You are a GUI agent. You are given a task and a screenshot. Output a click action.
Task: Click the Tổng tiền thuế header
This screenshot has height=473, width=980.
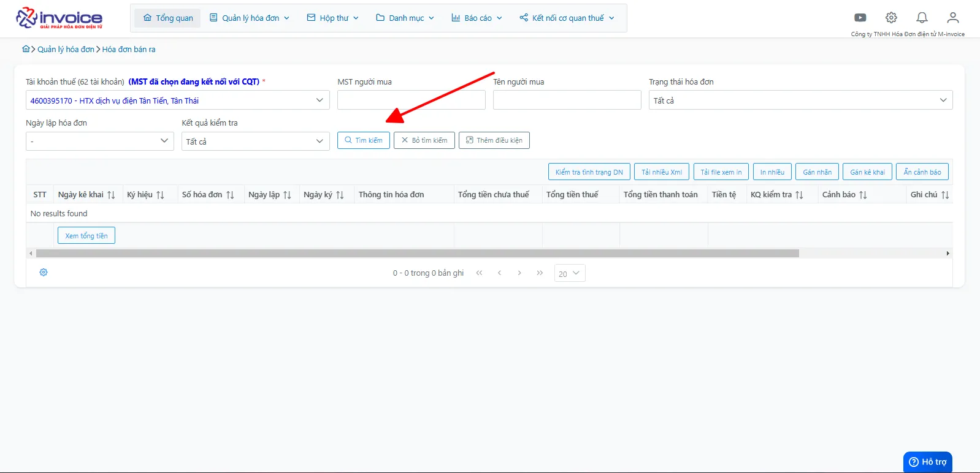572,194
